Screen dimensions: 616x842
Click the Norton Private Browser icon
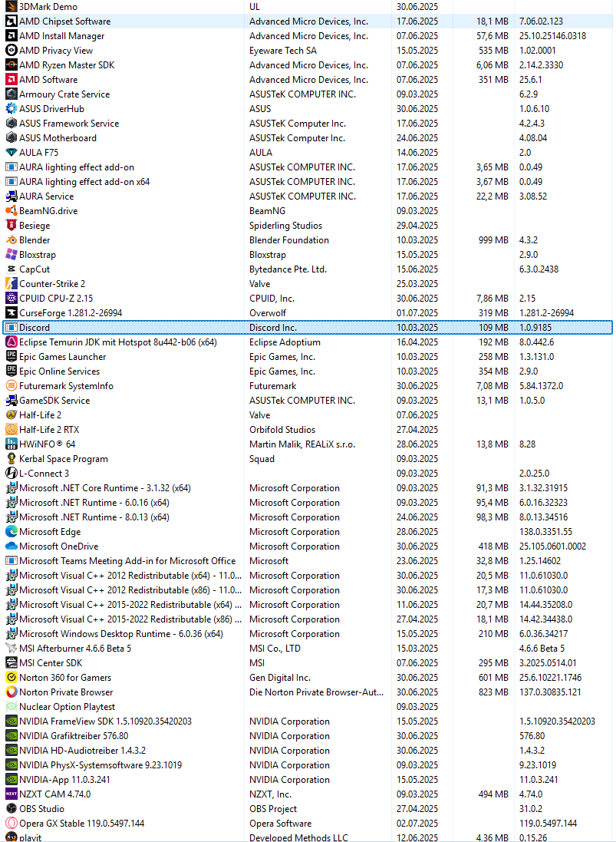point(12,692)
